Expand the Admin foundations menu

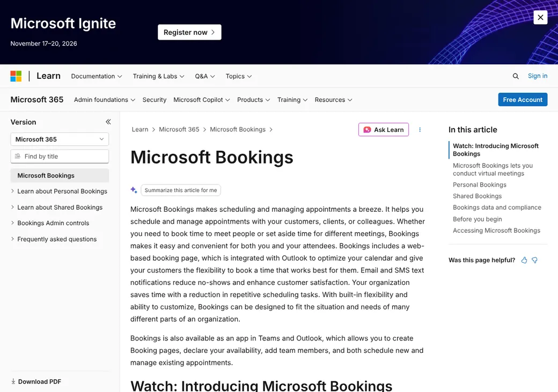coord(105,100)
